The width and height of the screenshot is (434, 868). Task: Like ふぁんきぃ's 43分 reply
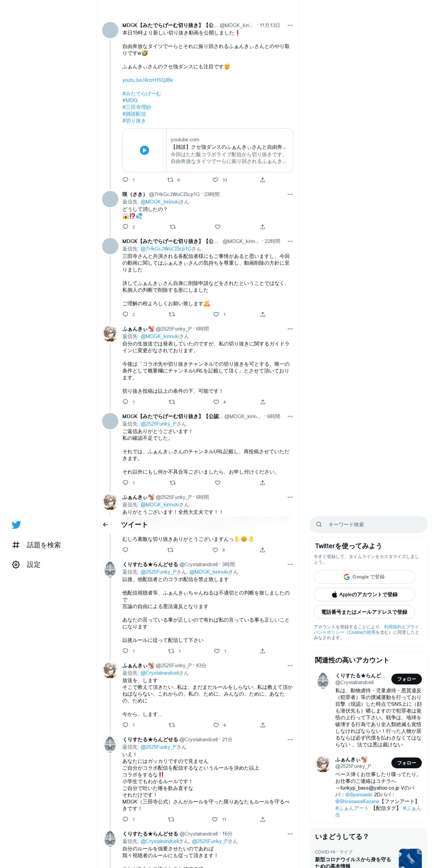click(216, 725)
